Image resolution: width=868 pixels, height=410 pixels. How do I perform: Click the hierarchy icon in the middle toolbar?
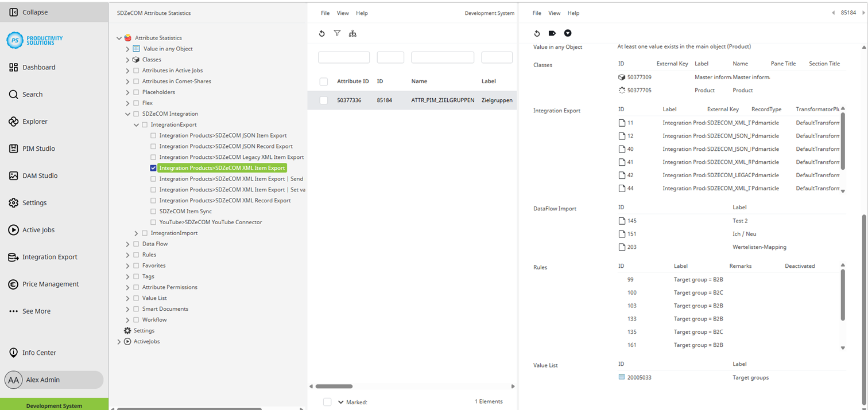pyautogui.click(x=352, y=33)
